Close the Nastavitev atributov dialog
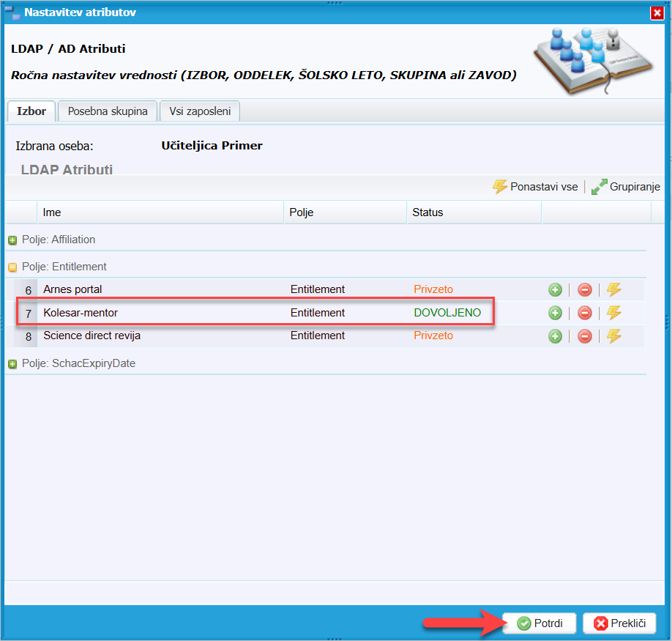The width and height of the screenshot is (672, 641). click(657, 13)
